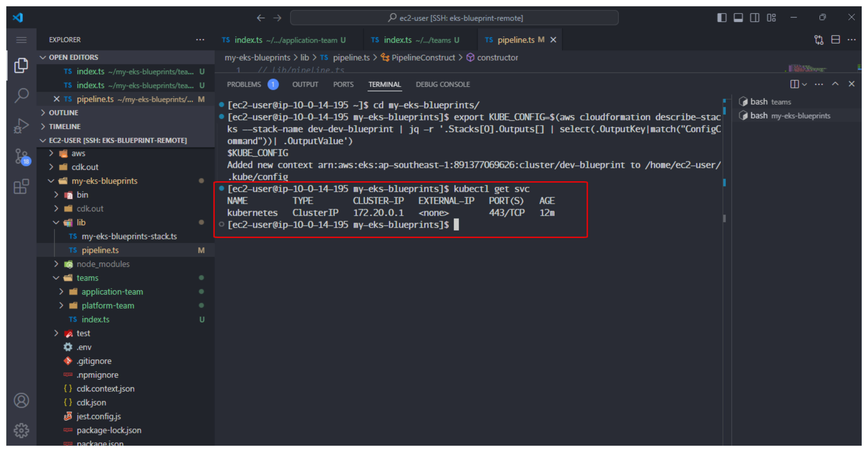Open my-eks-blueprints-stack.ts file
The width and height of the screenshot is (868, 452).
click(x=125, y=236)
